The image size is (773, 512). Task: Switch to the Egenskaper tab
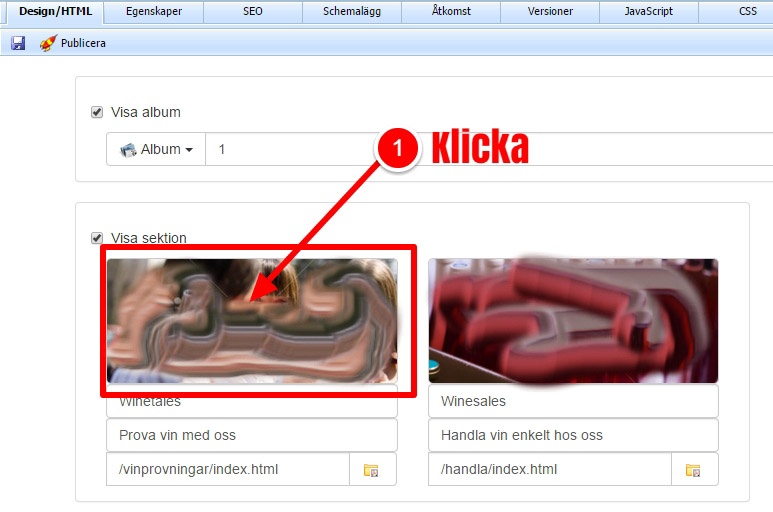(154, 11)
